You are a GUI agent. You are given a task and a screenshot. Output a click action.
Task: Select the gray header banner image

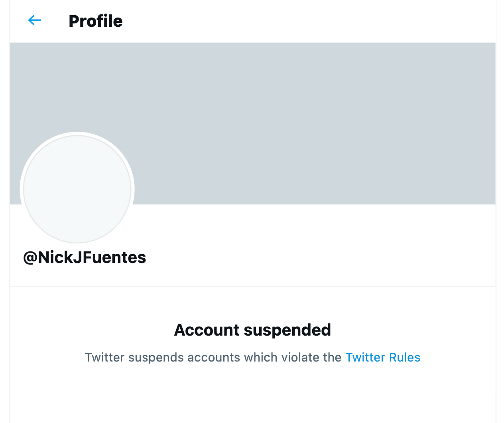(279, 120)
